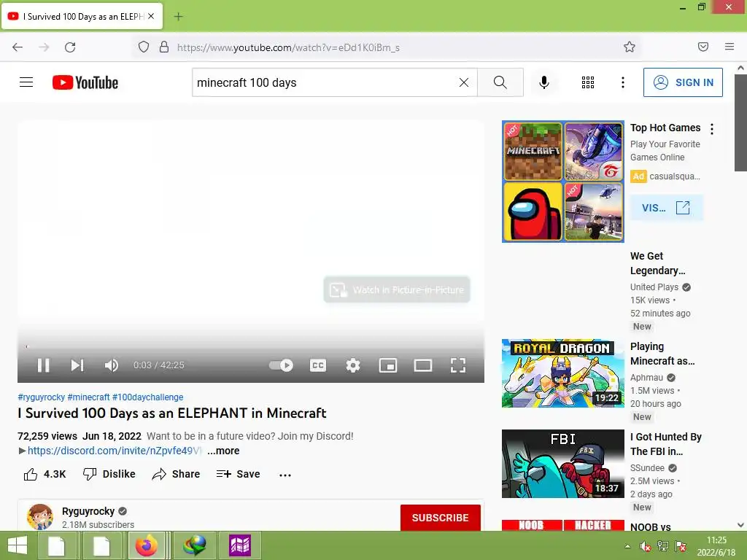This screenshot has height=560, width=747.
Task: Expand description with ...more
Action: pos(223,451)
